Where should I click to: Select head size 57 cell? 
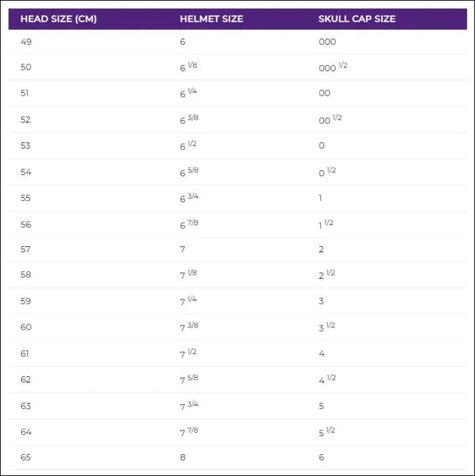26,250
